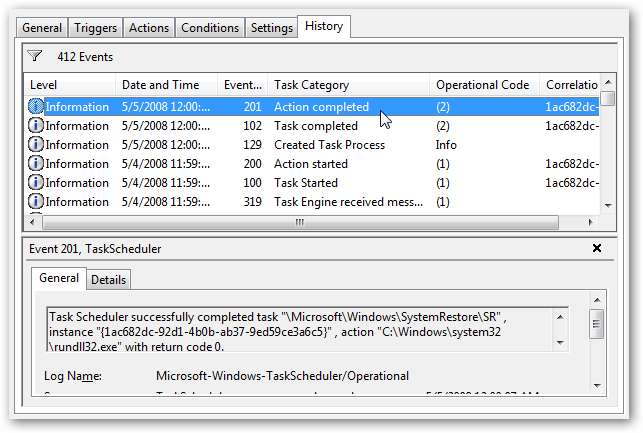Sort by the Date and Time column
This screenshot has height=433, width=643.
[x=160, y=85]
